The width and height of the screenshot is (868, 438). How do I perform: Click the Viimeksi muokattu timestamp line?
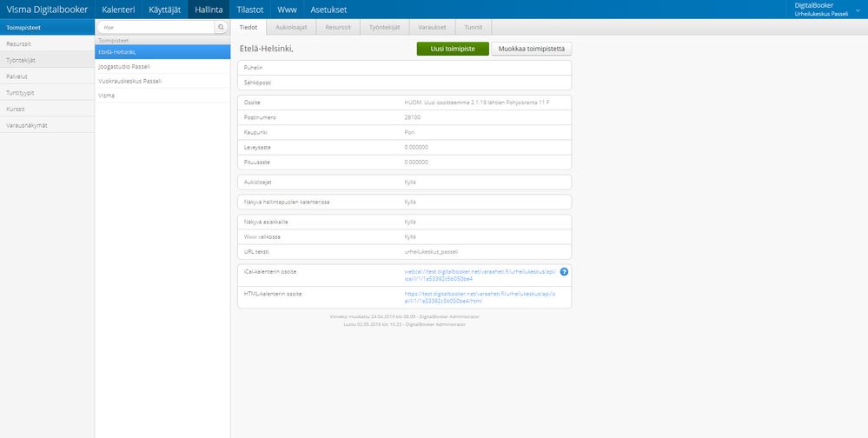point(404,316)
